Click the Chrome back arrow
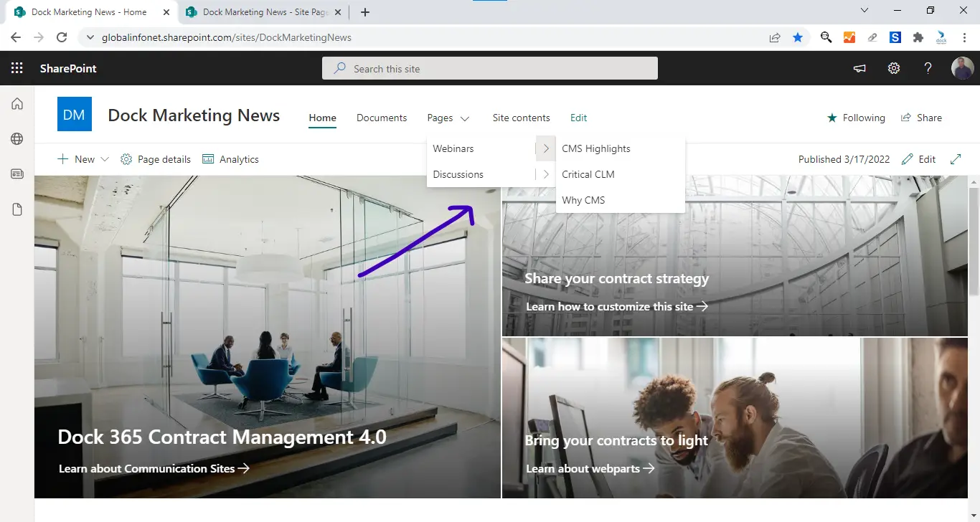 16,37
